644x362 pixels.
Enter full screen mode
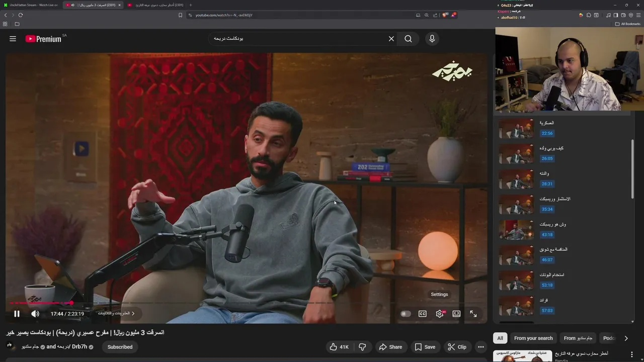473,314
